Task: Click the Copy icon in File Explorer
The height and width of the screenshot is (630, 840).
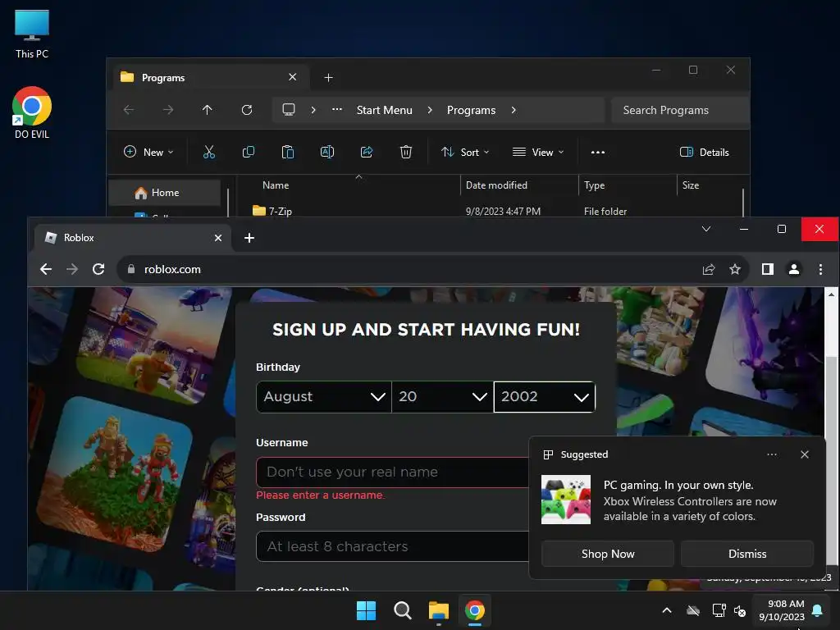Action: pos(248,152)
